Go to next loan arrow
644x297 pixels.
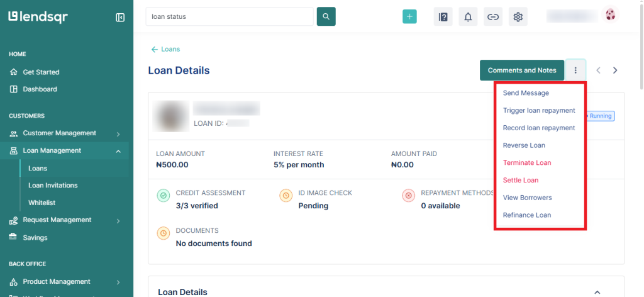coord(615,70)
